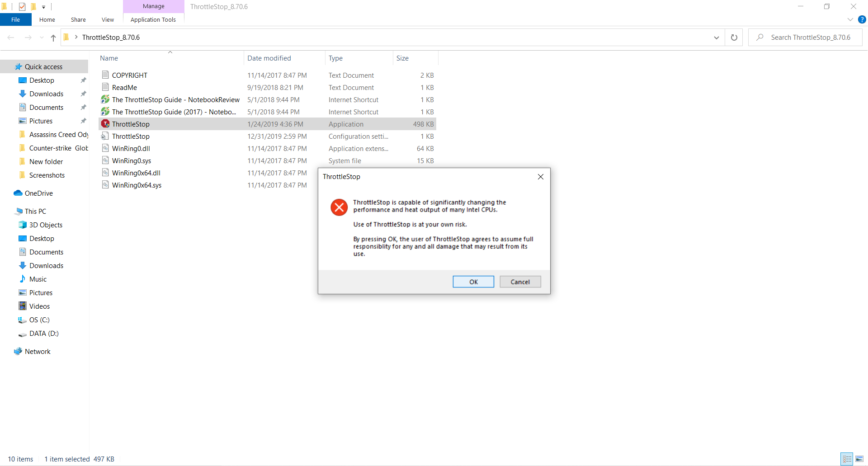Open pinned Pictures under Quick access
868x466 pixels.
[x=41, y=121]
